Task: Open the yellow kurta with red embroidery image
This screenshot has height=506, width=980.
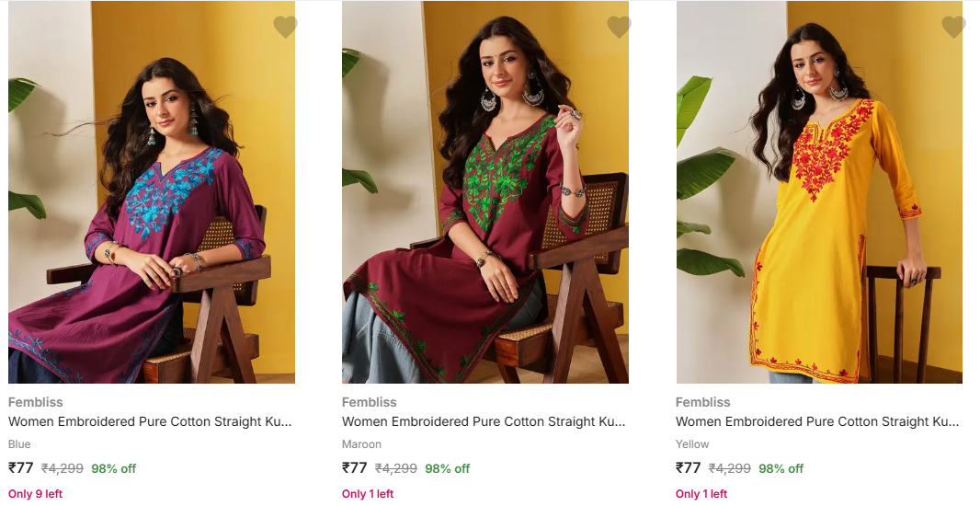Action: pos(819,202)
